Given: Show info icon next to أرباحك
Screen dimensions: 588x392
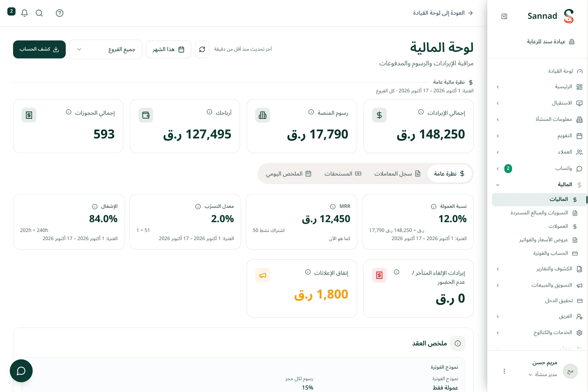Looking at the screenshot, I should tap(209, 112).
